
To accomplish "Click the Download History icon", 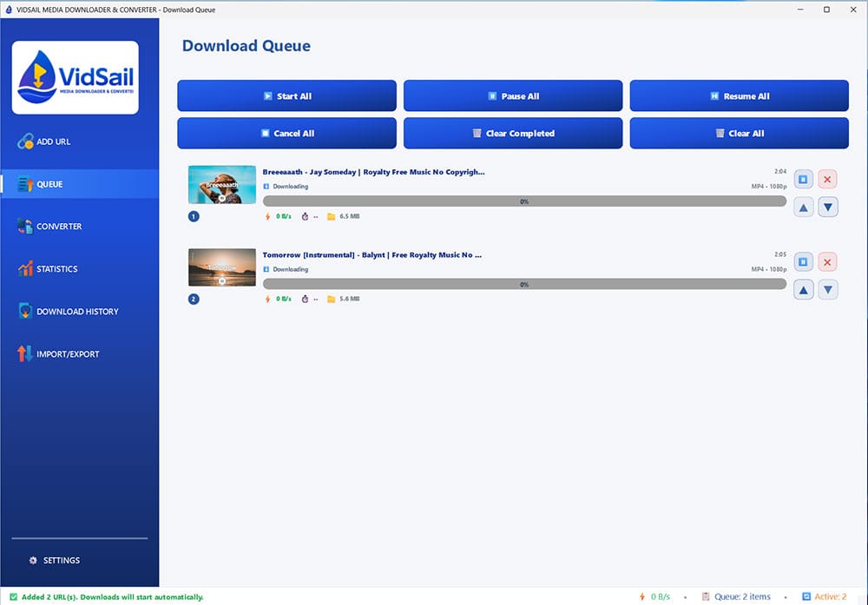I will [x=25, y=311].
